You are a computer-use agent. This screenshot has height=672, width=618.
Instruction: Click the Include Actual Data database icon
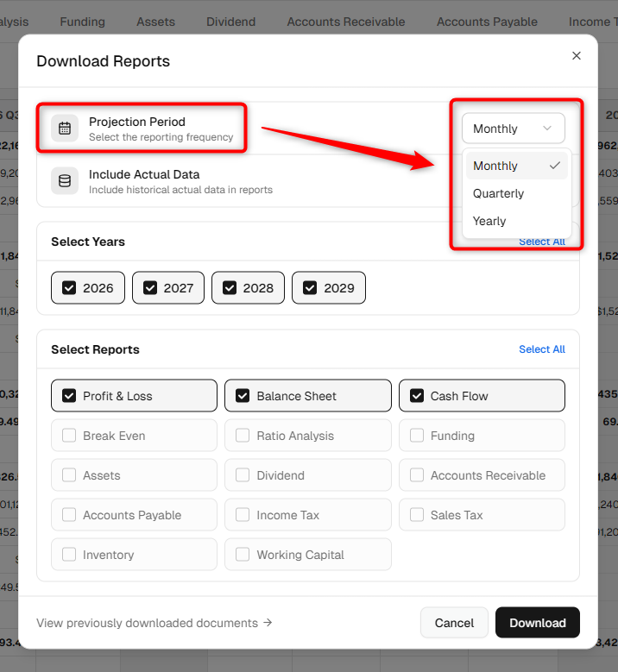(x=65, y=181)
